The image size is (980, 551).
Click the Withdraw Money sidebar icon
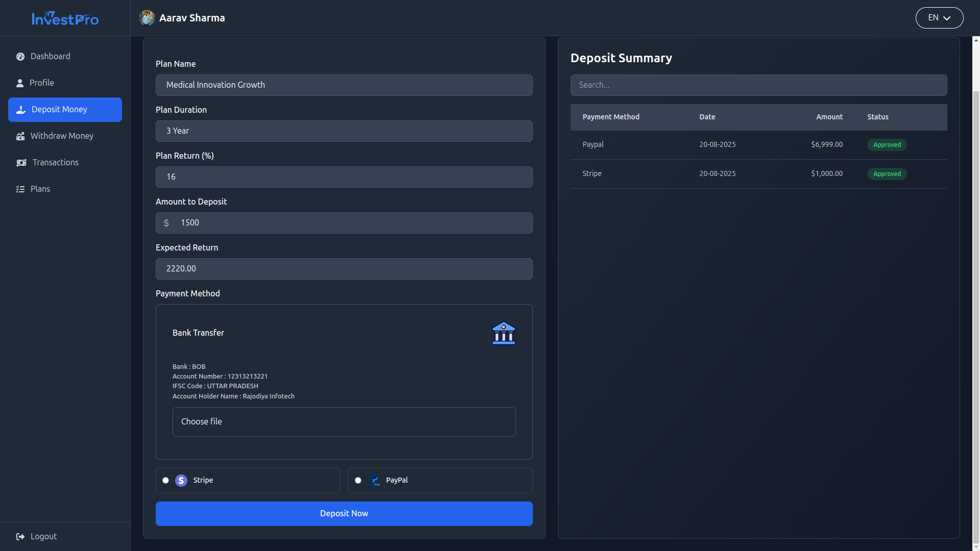click(x=20, y=136)
